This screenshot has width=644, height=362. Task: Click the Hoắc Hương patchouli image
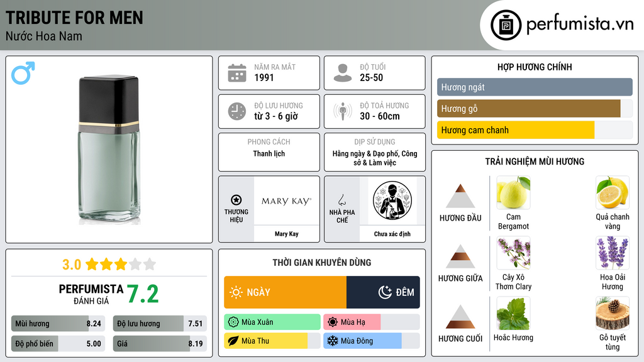click(513, 314)
